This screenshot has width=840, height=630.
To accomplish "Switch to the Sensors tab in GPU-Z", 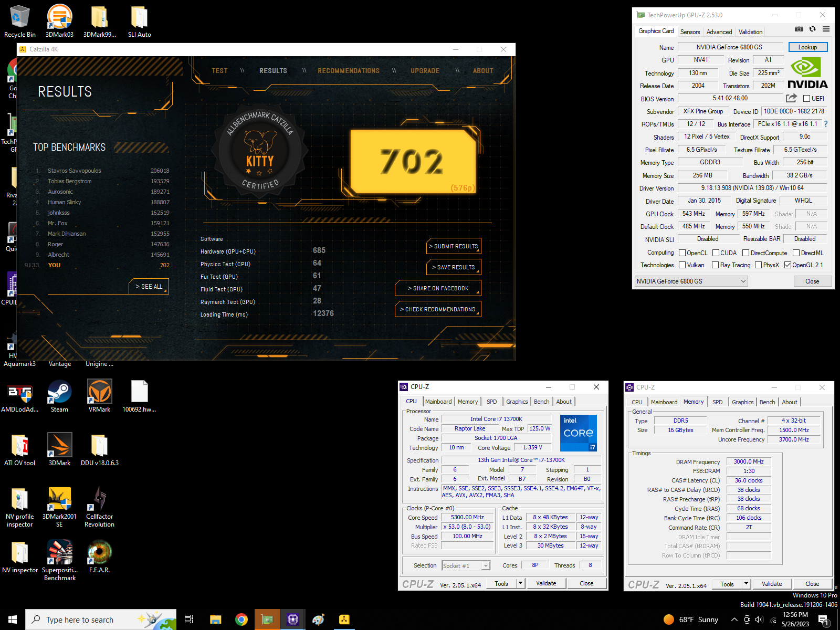I will (x=690, y=32).
